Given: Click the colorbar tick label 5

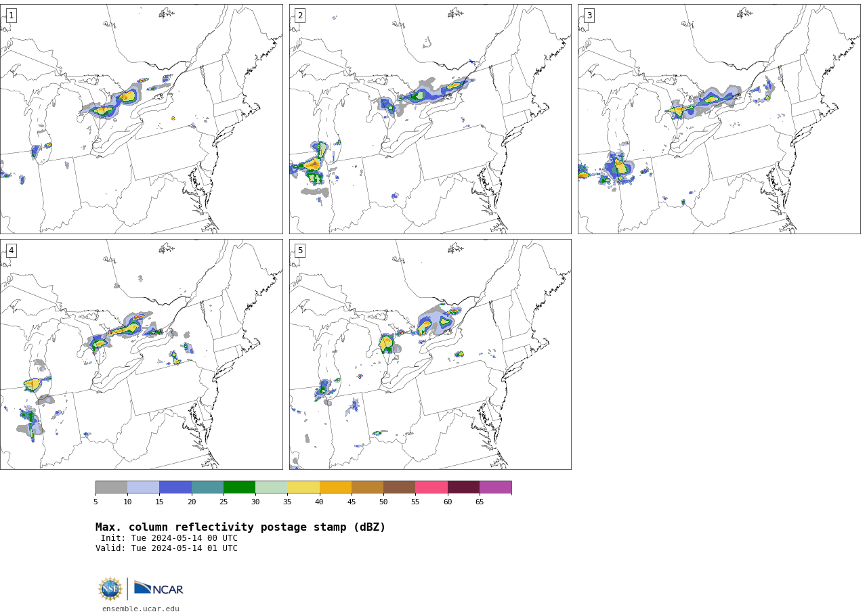Looking at the screenshot, I should 96,502.
